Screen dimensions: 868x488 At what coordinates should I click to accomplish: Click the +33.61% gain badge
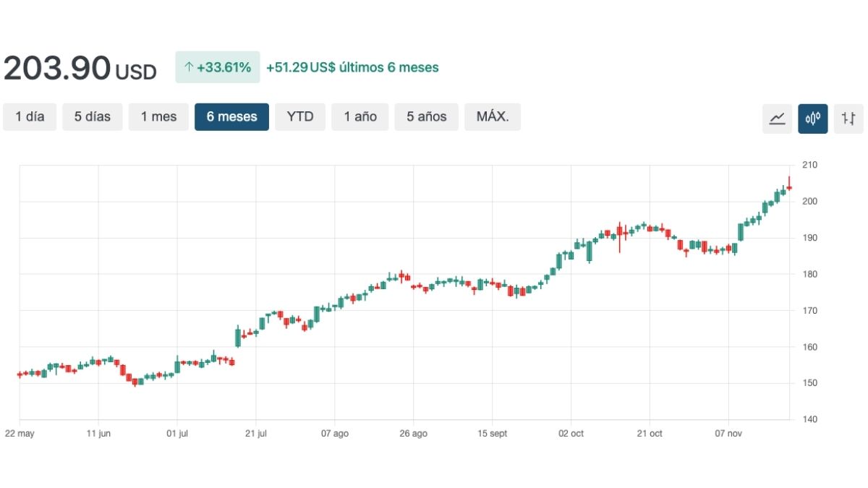click(217, 67)
